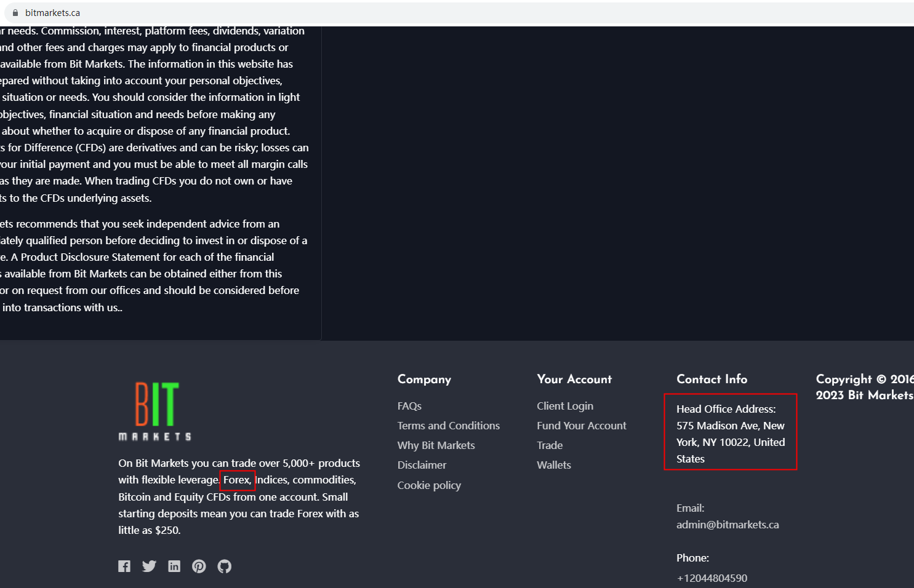The width and height of the screenshot is (914, 588).
Task: Open the Pinterest social icon
Action: point(199,566)
